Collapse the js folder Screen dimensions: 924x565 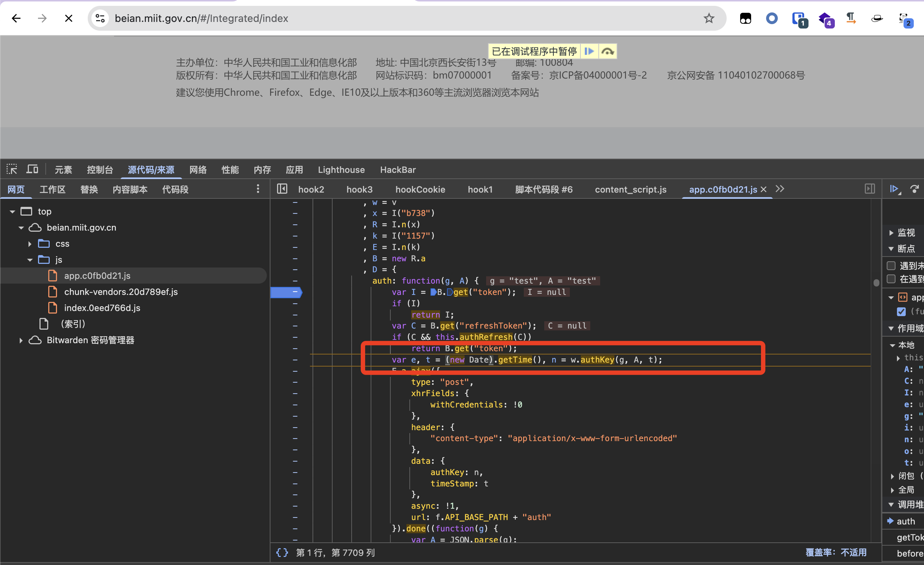(30, 260)
